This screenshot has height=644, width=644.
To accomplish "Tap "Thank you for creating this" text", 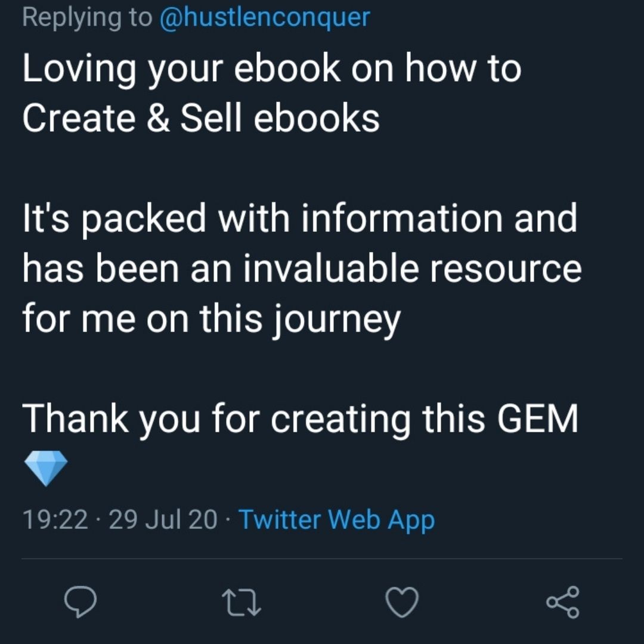I will point(253,419).
